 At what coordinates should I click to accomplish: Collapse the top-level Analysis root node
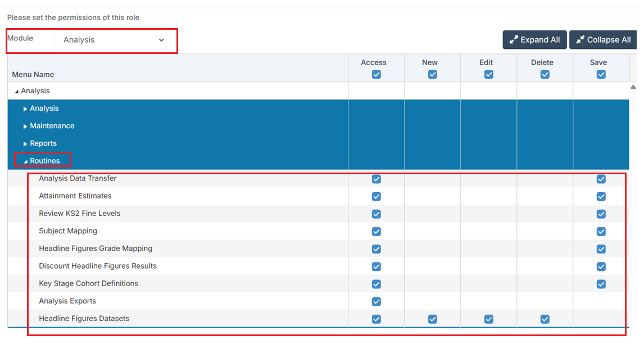click(16, 91)
